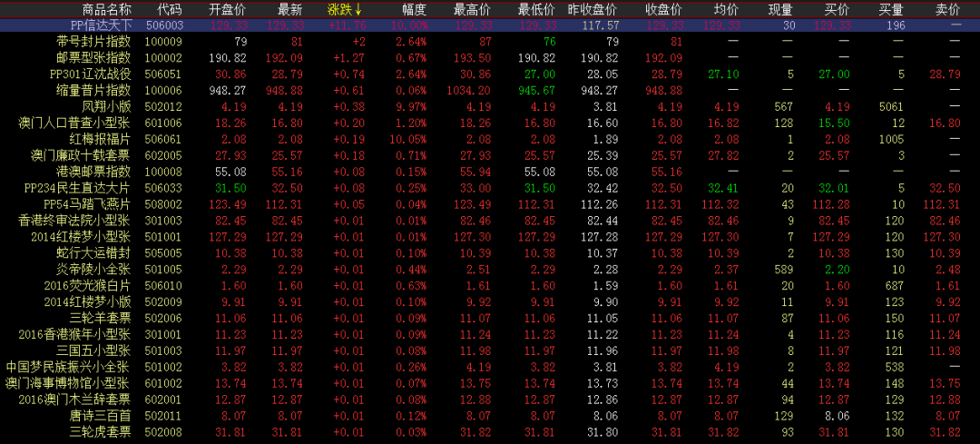Click the 开盘价 column header
The height and width of the screenshot is (444, 980).
pyautogui.click(x=228, y=9)
